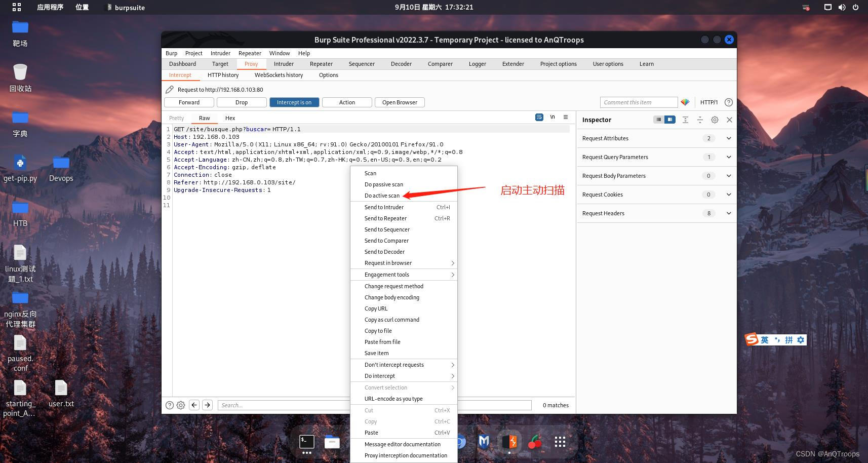The width and height of the screenshot is (868, 463).
Task: Close the Inspector panel
Action: point(729,120)
